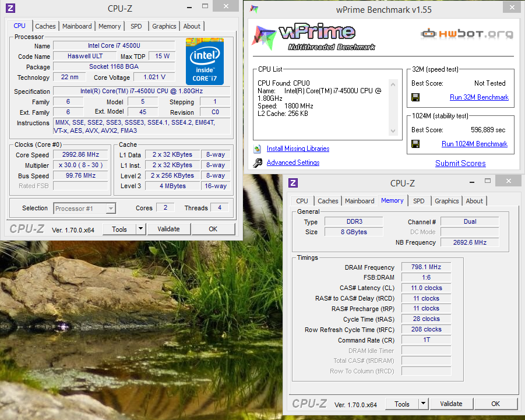Open About tab in the CPU-Z Memory window

[474, 201]
